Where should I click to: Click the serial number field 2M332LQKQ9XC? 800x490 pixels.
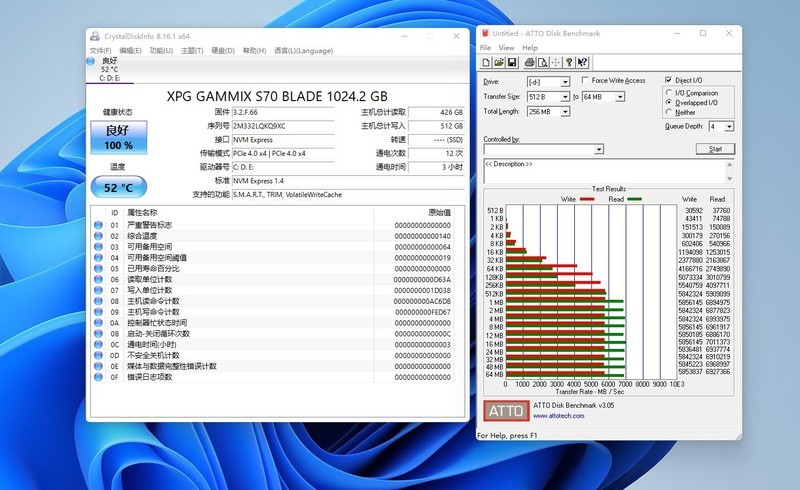283,126
